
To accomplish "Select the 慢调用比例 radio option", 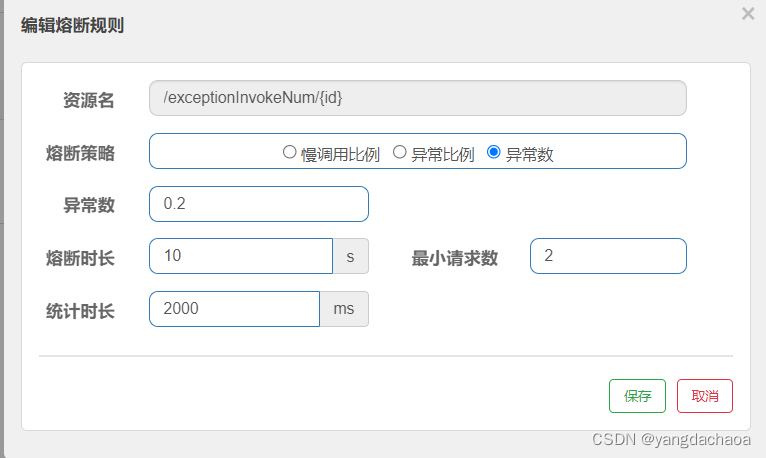I will pyautogui.click(x=289, y=152).
